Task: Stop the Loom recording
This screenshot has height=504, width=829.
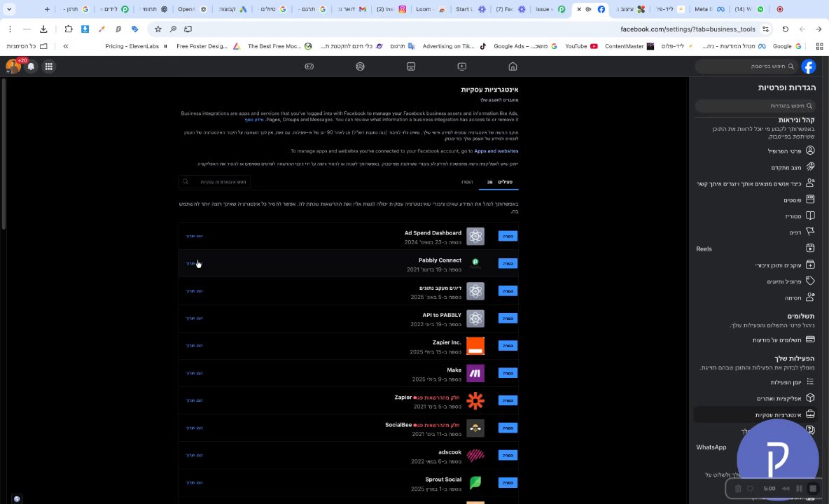Action: (x=813, y=489)
